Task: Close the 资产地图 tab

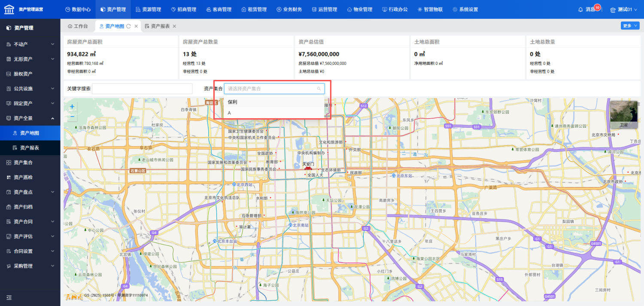Action: tap(136, 26)
